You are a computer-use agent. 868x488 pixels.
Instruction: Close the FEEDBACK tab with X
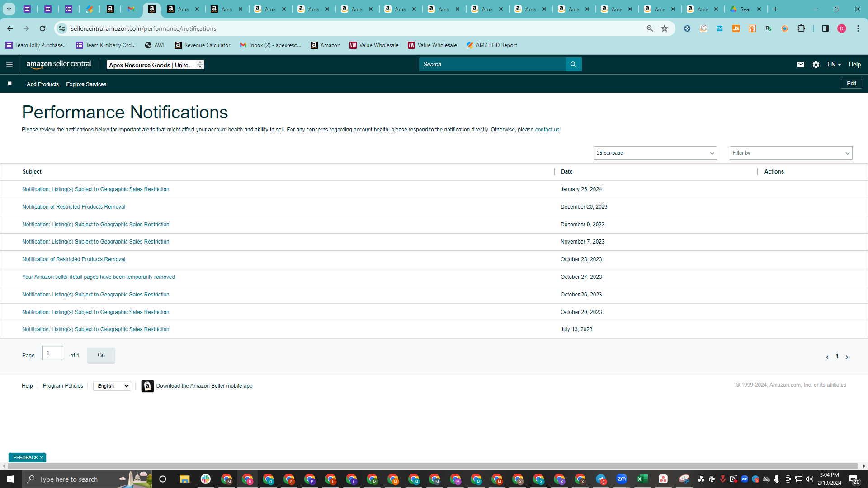(x=42, y=458)
